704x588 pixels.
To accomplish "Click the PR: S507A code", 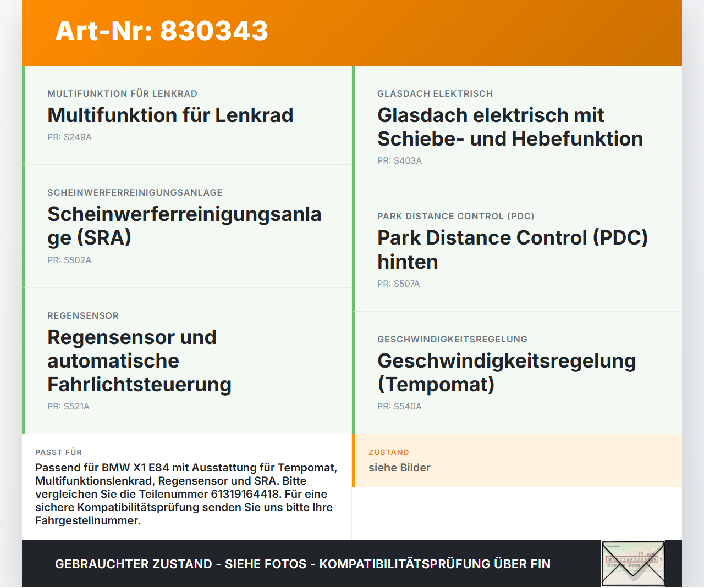I will (x=398, y=284).
